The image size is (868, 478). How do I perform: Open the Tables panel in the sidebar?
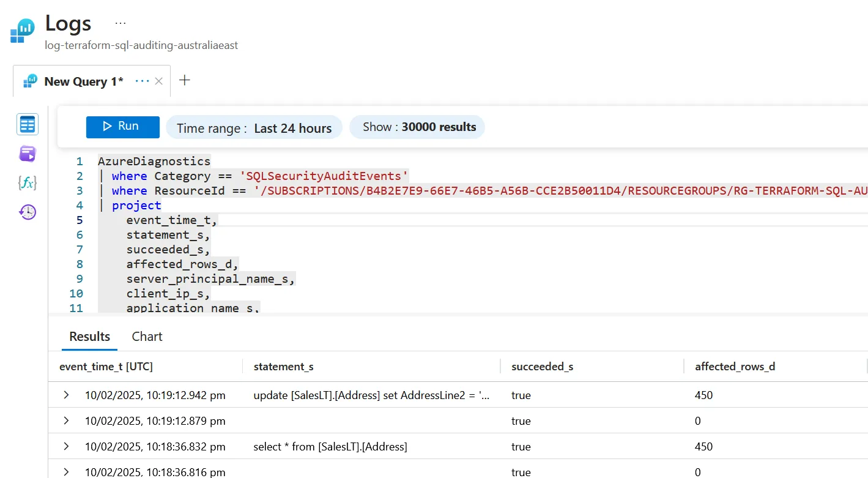click(x=27, y=124)
